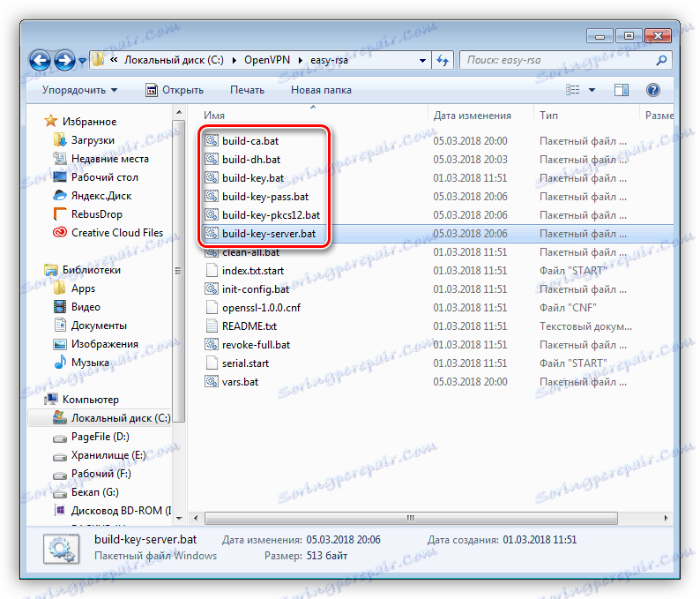Click the navigation pane vertical scrollbar thumb
Screen dimensions: 700x599
[x=179, y=271]
